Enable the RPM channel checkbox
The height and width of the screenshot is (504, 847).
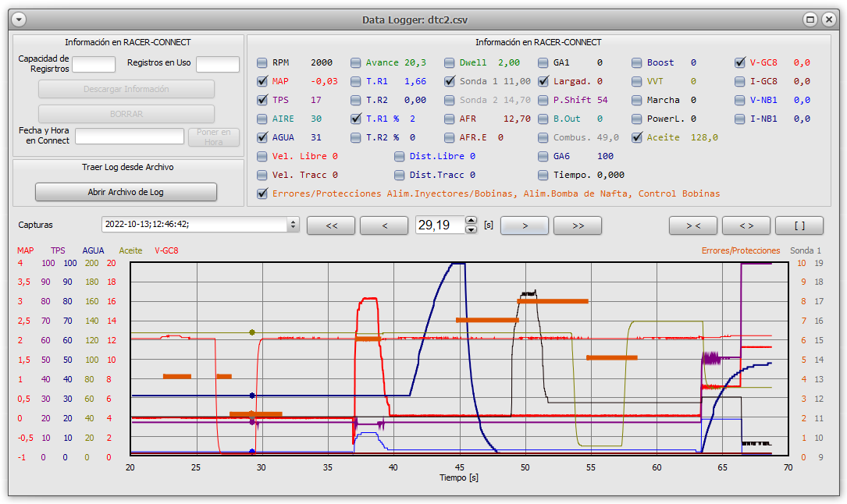click(x=262, y=62)
